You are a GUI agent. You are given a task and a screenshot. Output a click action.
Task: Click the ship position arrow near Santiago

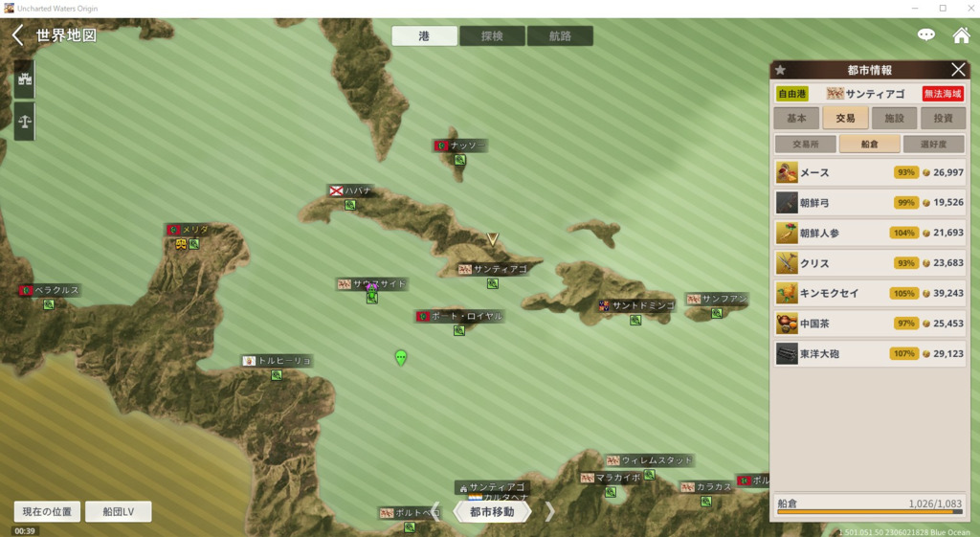pyautogui.click(x=493, y=238)
